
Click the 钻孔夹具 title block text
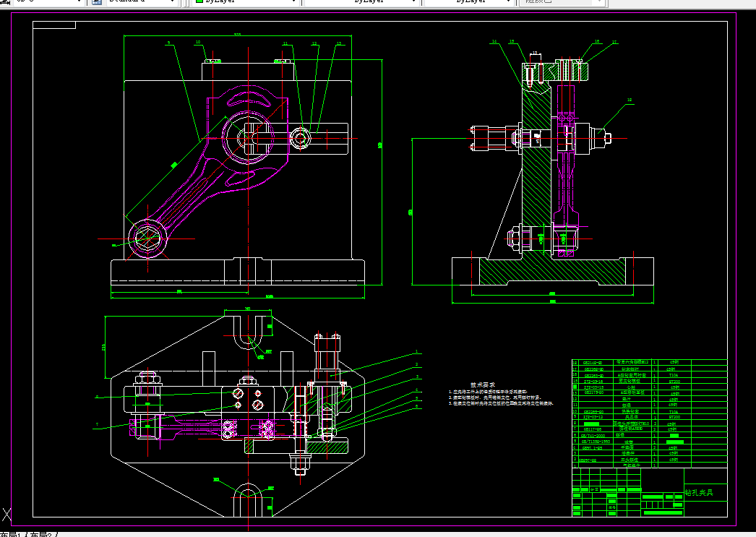[x=699, y=493]
